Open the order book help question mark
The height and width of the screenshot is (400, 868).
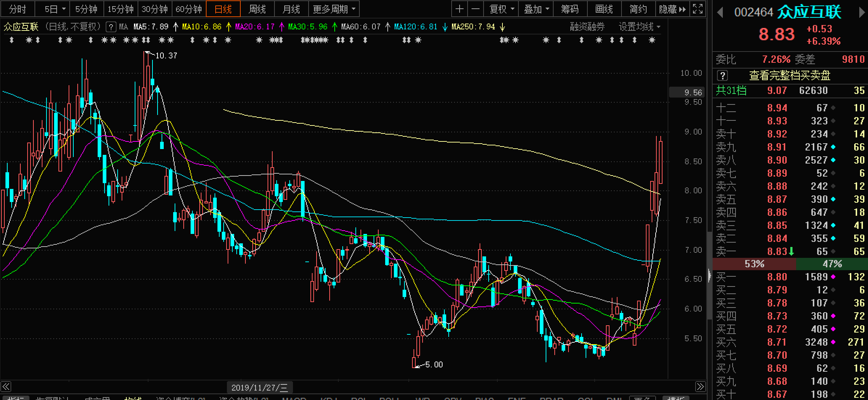[x=722, y=75]
